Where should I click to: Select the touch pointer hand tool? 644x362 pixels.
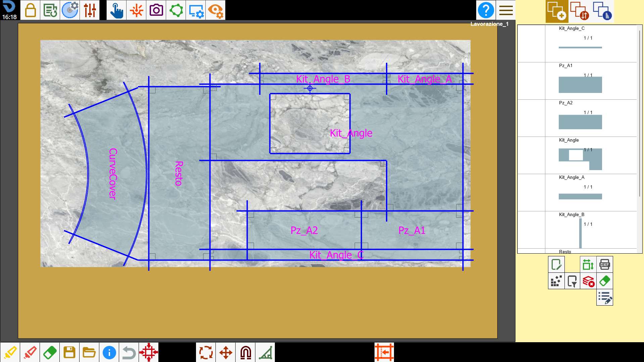[x=116, y=10]
